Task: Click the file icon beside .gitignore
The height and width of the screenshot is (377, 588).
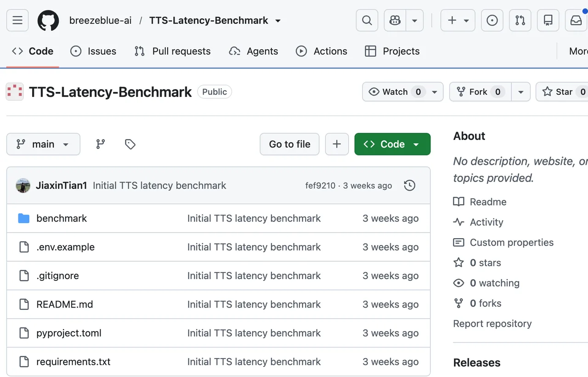Action: point(24,276)
